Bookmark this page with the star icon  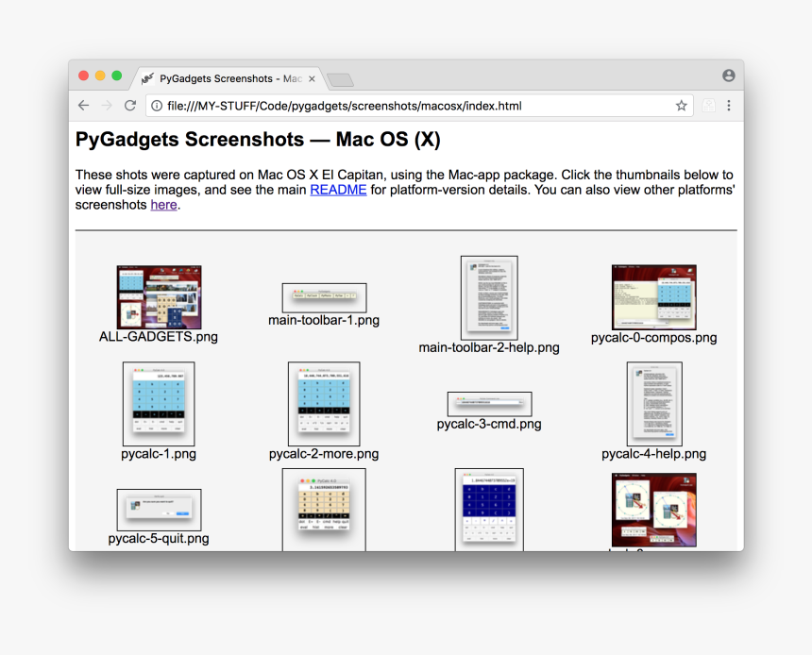[x=681, y=106]
